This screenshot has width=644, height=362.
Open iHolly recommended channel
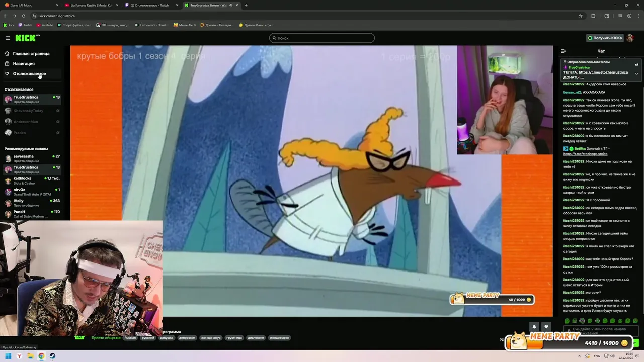(32, 203)
